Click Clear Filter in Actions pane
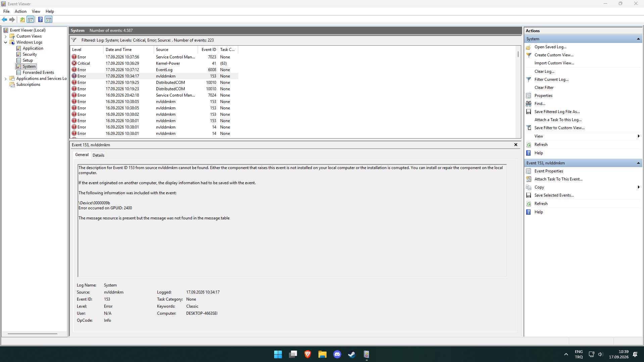Image resolution: width=644 pixels, height=362 pixels. 544,88
